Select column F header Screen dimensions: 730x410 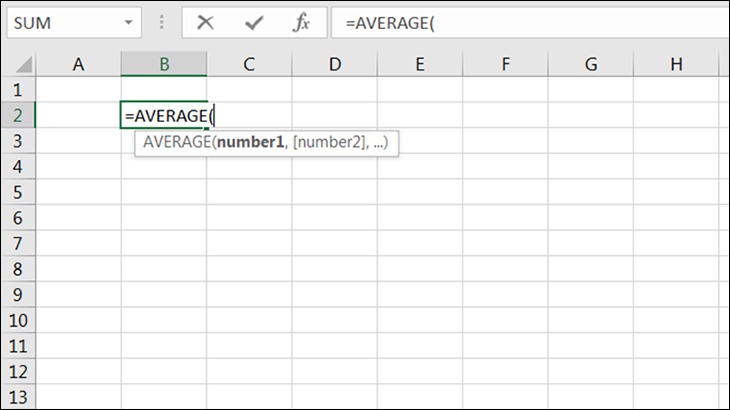point(505,65)
